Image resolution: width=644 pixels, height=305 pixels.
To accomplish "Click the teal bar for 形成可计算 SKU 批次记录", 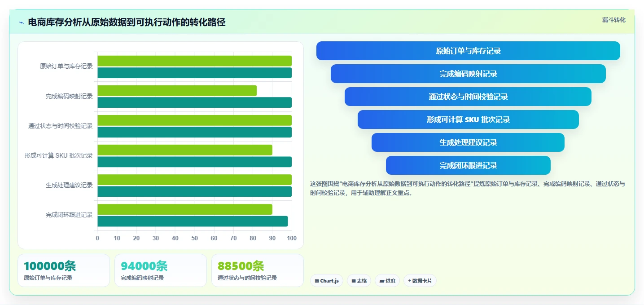I will [194, 162].
